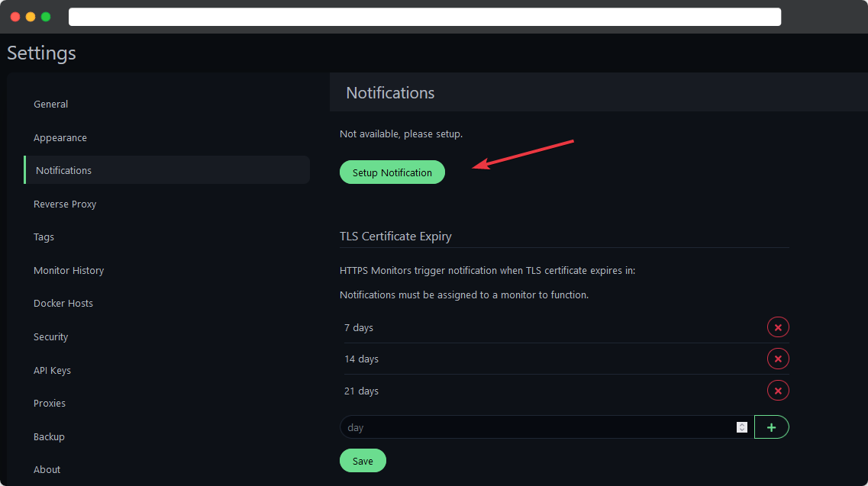Switch to the Appearance settings
This screenshot has height=486, width=868.
click(60, 137)
